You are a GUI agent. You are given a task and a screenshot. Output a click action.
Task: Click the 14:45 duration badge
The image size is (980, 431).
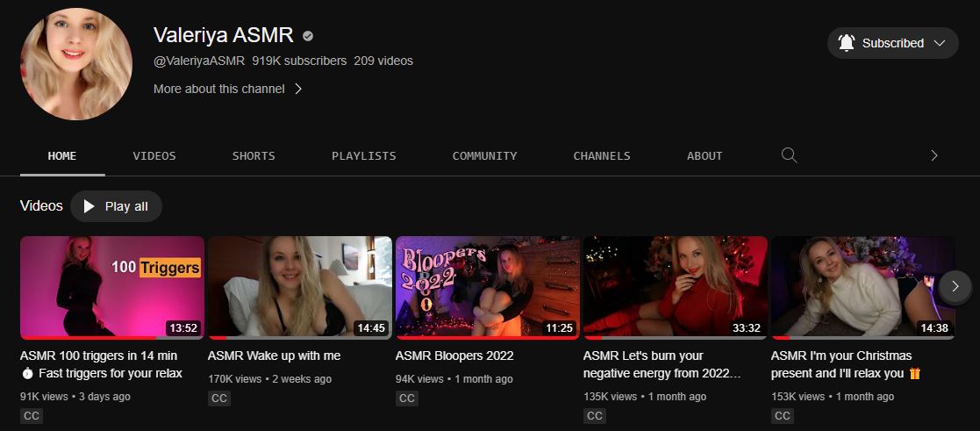click(x=371, y=327)
